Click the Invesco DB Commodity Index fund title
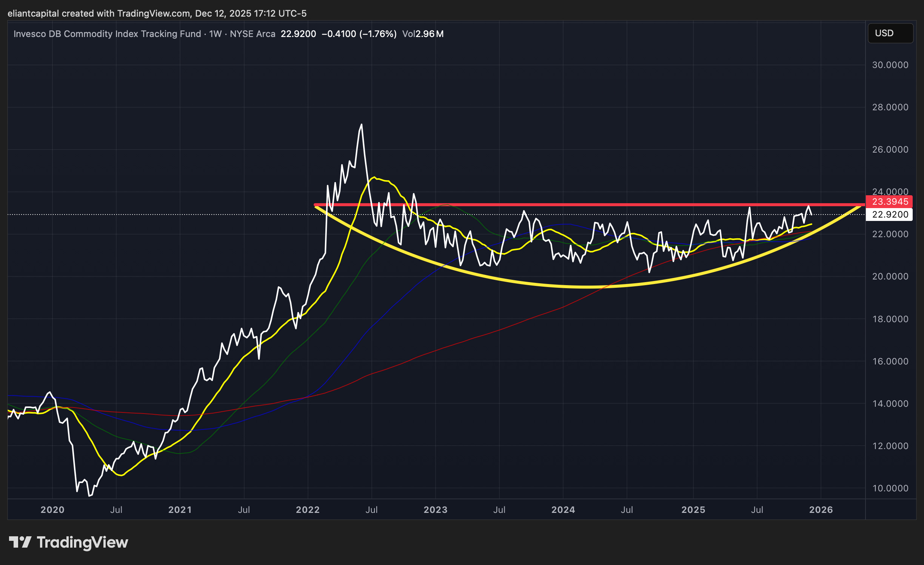 coord(107,34)
